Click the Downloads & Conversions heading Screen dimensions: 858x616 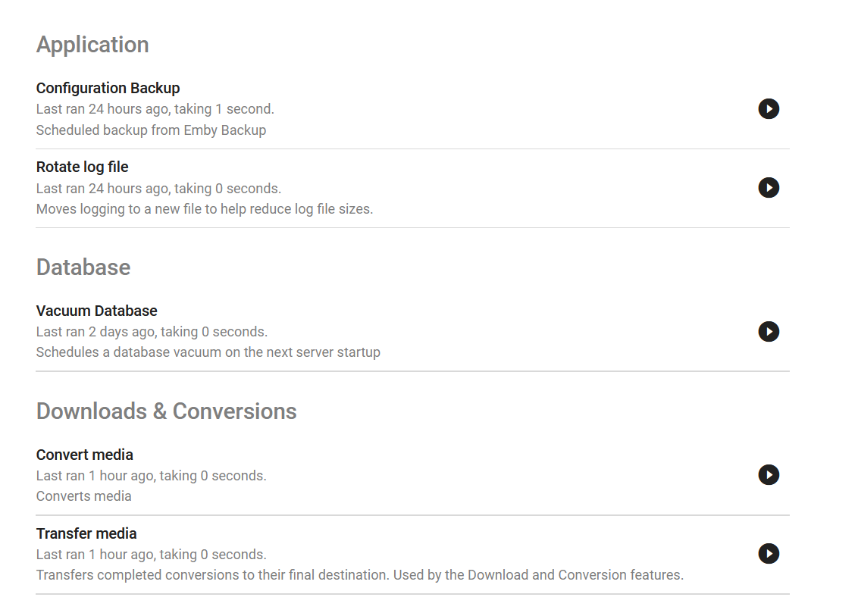[x=166, y=411]
